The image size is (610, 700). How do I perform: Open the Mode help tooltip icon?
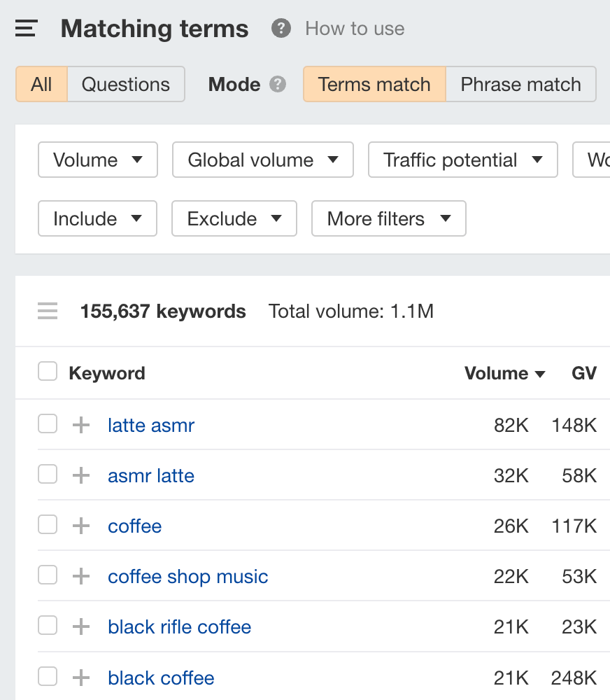[x=278, y=84]
